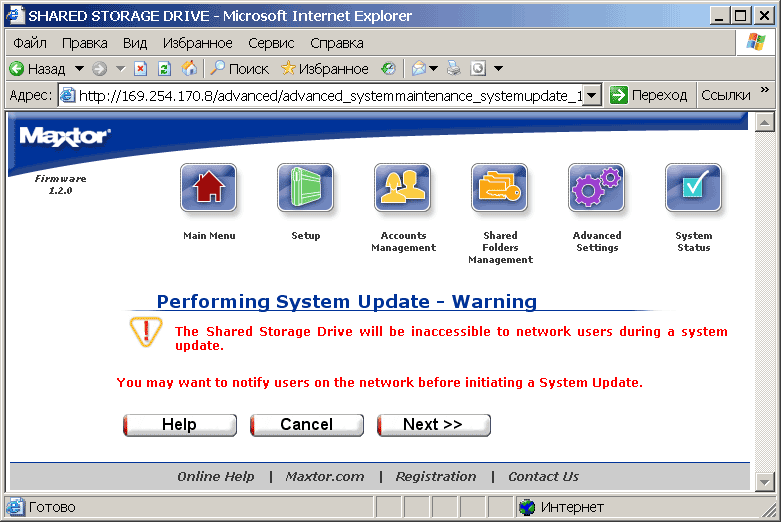
Task: Click the Cancel button
Action: (307, 425)
